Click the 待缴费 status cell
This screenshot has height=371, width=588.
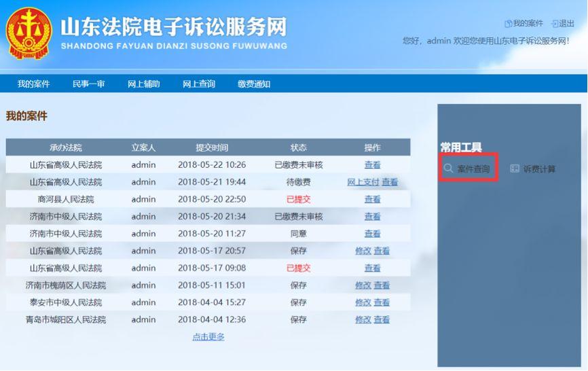click(x=299, y=182)
